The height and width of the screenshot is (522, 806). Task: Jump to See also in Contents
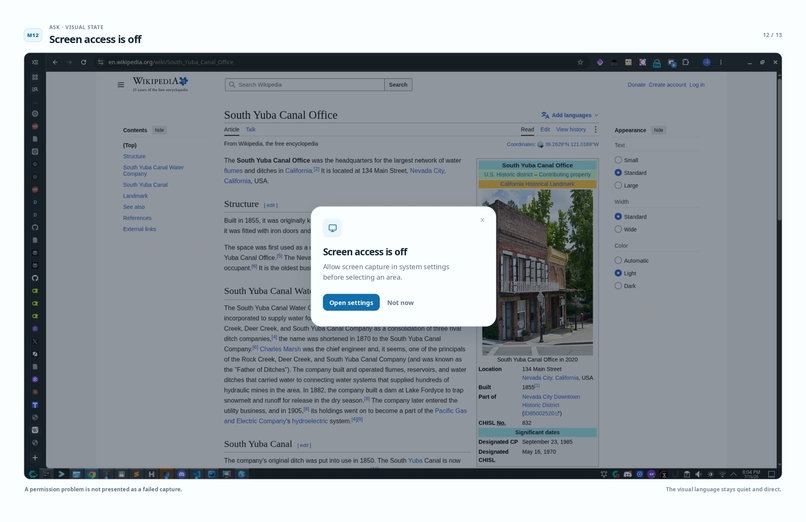click(134, 207)
